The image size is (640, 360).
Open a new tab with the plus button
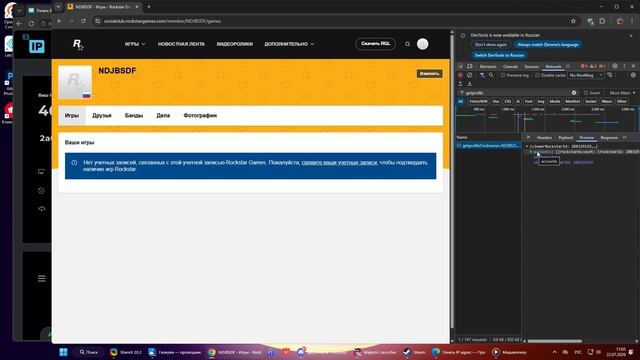point(149,7)
